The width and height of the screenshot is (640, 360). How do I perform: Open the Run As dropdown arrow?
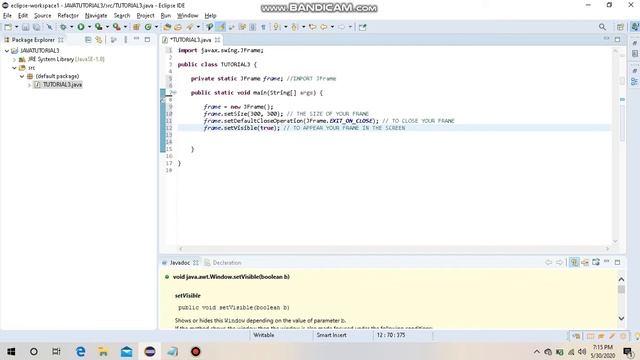point(89,27)
